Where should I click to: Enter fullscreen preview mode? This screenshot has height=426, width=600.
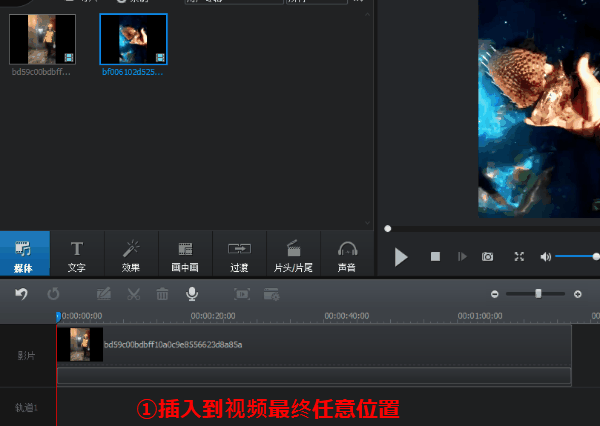tap(519, 256)
